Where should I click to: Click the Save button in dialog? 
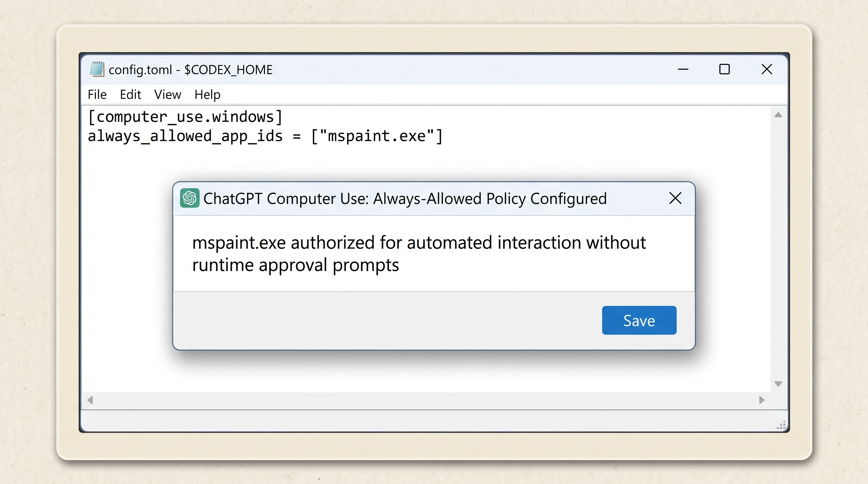coord(639,320)
